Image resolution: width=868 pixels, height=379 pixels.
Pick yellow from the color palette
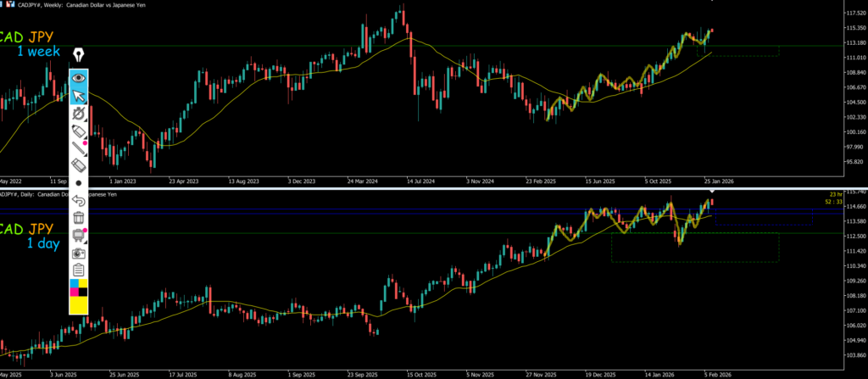(79, 305)
